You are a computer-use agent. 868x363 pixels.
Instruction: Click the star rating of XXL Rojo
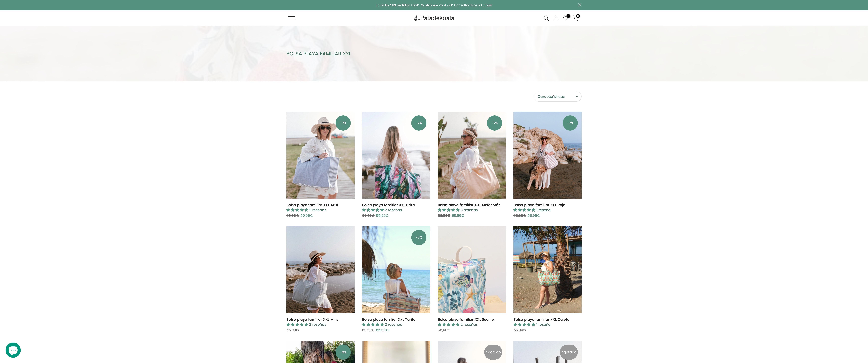coord(524,210)
